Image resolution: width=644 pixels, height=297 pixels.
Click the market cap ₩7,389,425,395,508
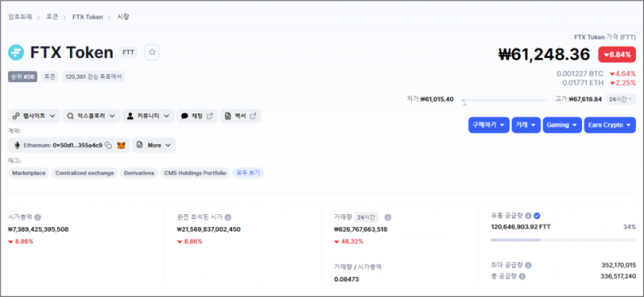pos(39,229)
